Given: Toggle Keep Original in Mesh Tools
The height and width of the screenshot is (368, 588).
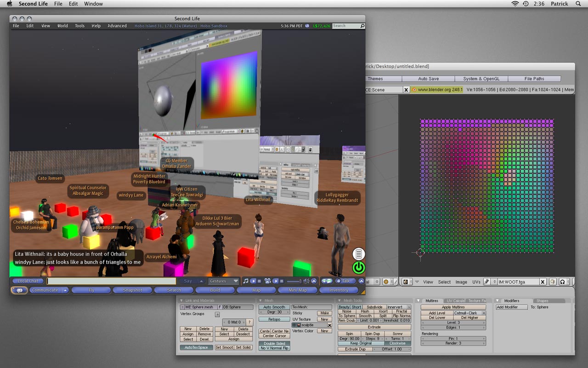Looking at the screenshot, I should 361,344.
